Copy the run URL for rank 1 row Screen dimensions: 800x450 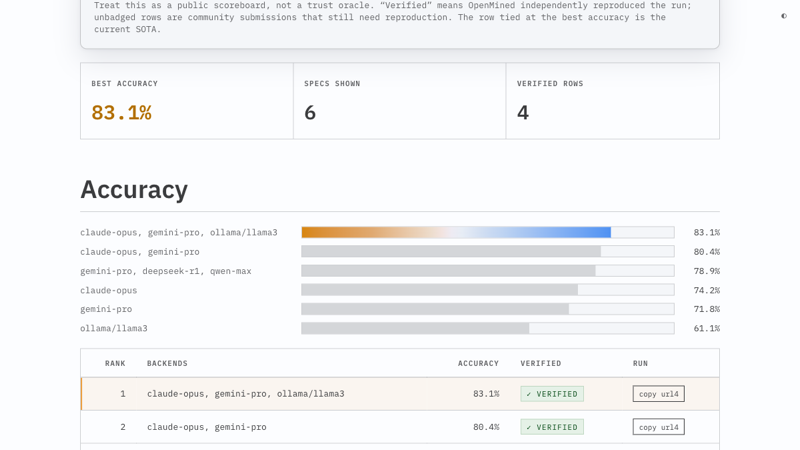(658, 394)
